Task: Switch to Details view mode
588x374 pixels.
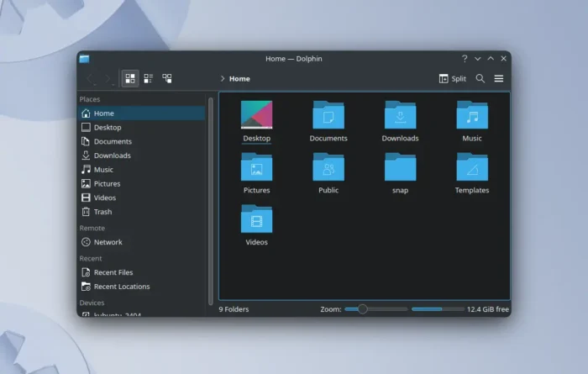Action: tap(167, 78)
